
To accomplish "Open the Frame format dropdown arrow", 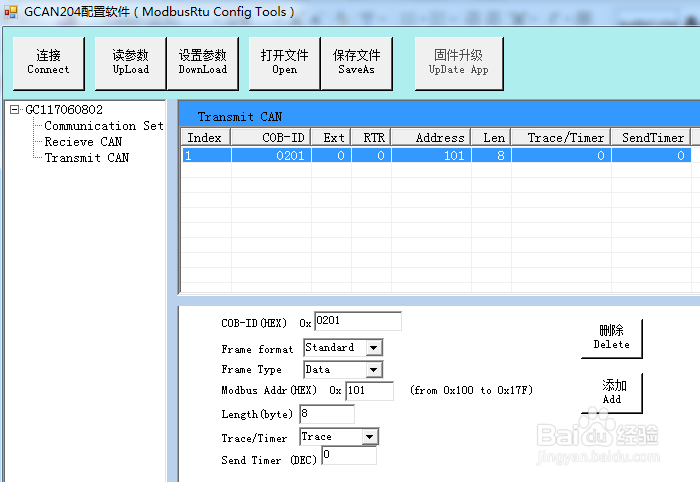I will tap(374, 347).
